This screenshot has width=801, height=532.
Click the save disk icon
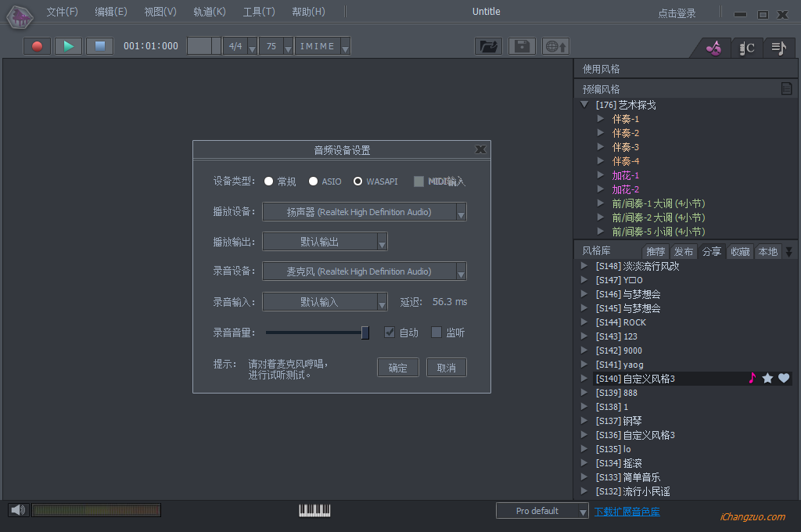(522, 46)
